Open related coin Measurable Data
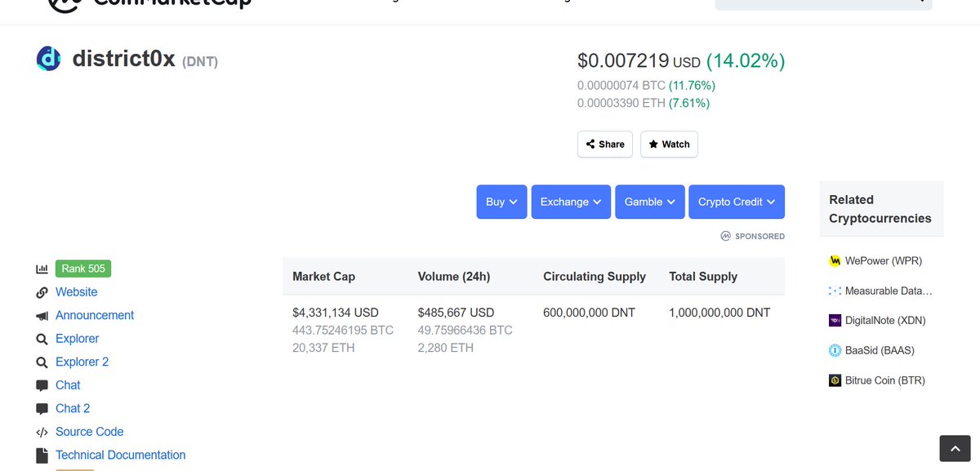Viewport: 980px width, 471px height. pyautogui.click(x=889, y=291)
